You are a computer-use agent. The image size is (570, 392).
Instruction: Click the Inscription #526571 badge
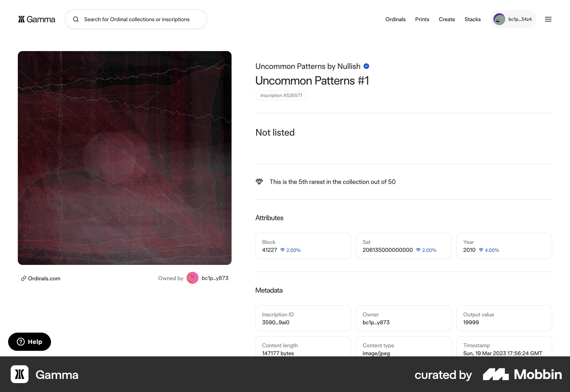(281, 95)
